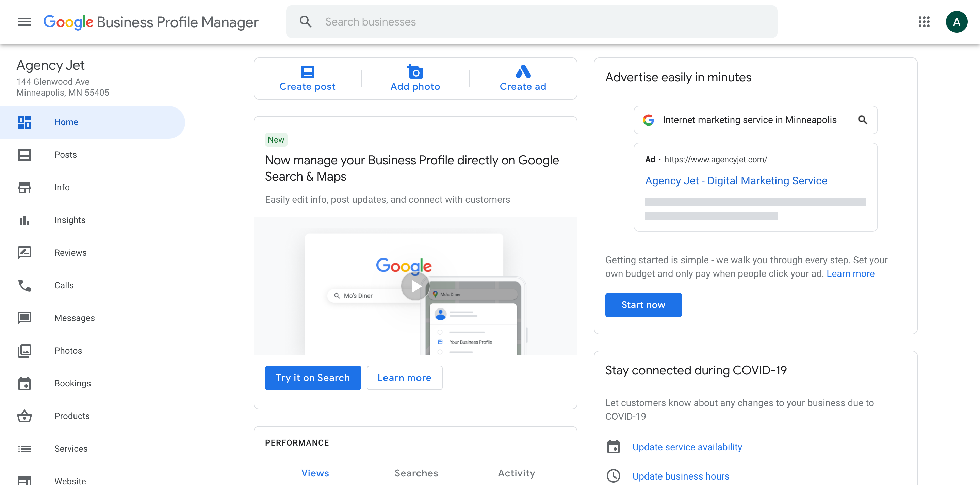Click the Agency Jet - Digital Marketing Service ad title

click(x=736, y=181)
